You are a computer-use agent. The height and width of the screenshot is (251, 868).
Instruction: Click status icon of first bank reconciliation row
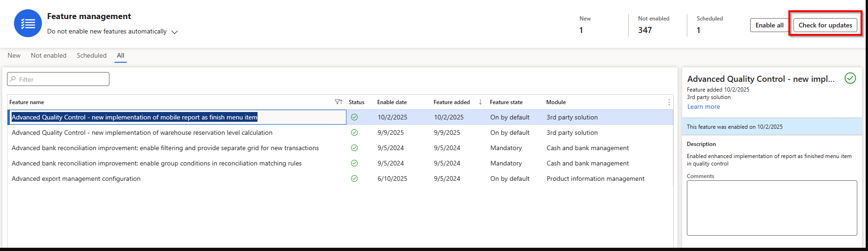pyautogui.click(x=354, y=148)
